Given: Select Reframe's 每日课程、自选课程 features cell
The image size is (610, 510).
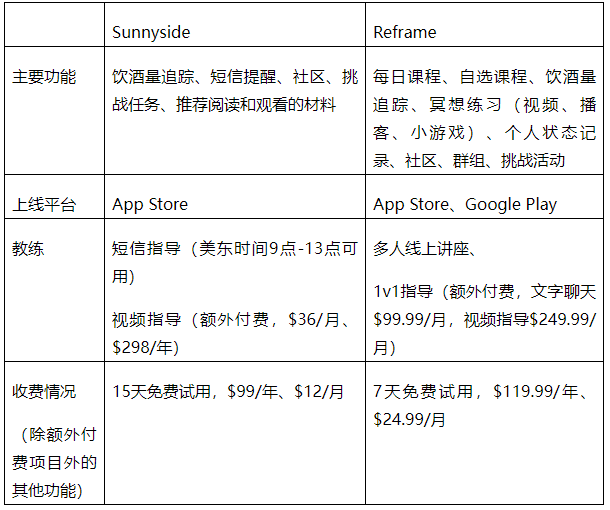Looking at the screenshot, I should pos(485,118).
